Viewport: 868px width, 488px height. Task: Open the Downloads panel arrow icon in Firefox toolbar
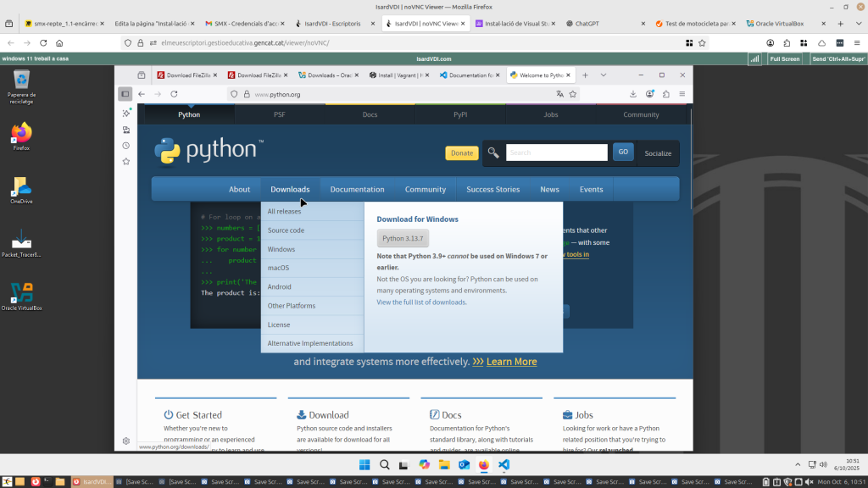pyautogui.click(x=632, y=94)
